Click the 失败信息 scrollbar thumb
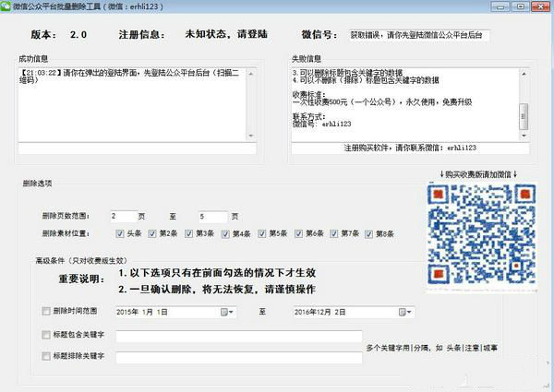554x392 pixels. point(524,116)
